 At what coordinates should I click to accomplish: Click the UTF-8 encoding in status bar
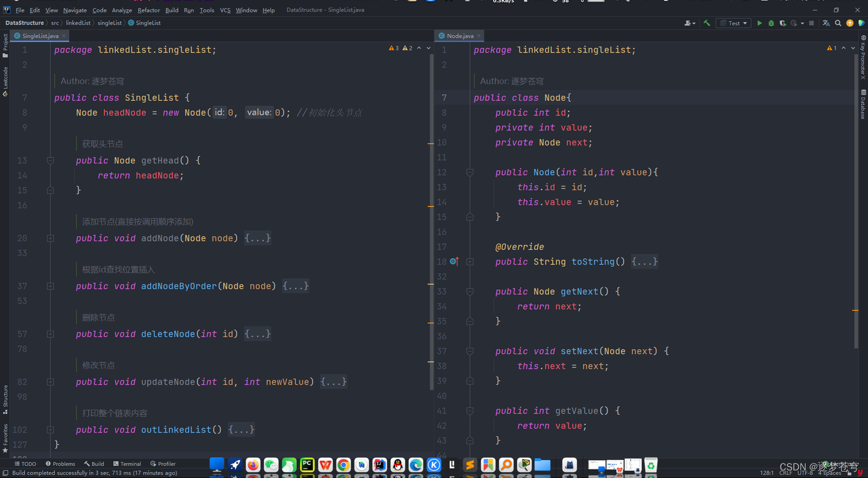click(805, 473)
